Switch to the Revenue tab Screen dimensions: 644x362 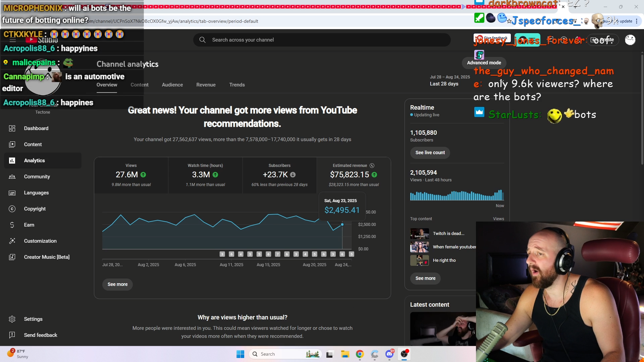206,85
